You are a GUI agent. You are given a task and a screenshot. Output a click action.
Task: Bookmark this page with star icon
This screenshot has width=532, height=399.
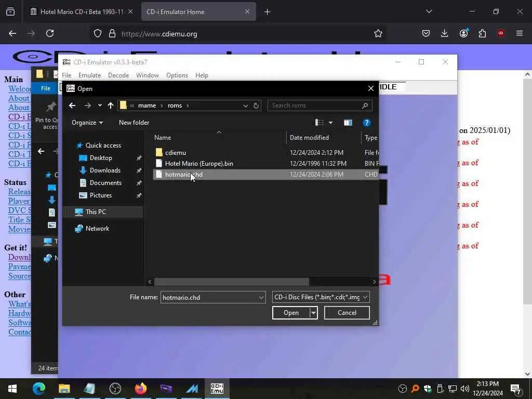(378, 33)
